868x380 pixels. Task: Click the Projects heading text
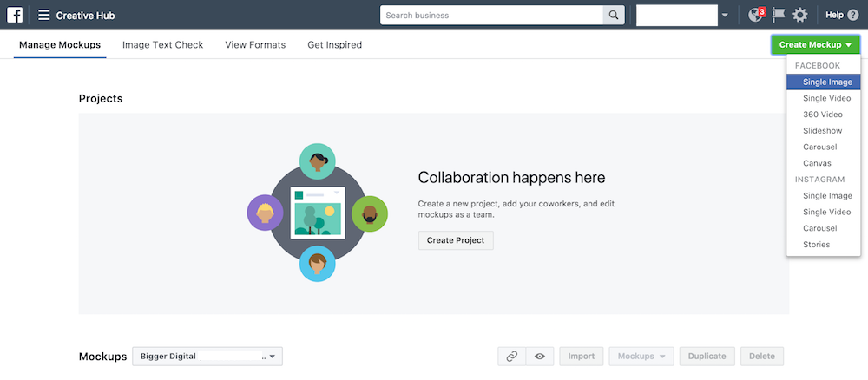(x=101, y=98)
